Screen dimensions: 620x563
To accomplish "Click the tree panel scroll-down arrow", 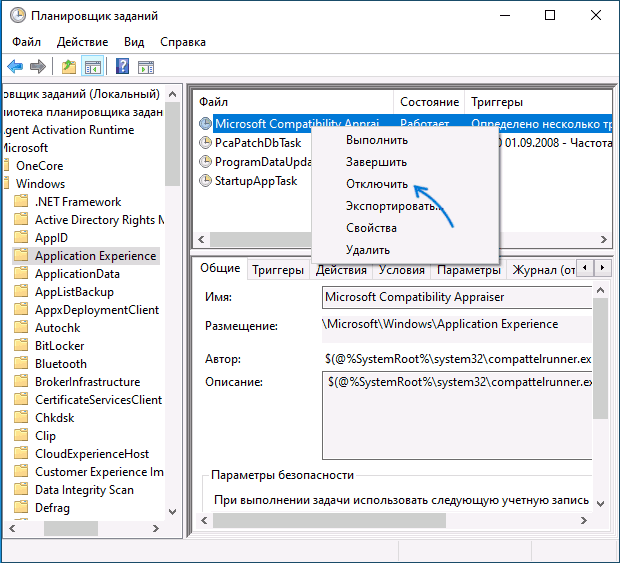I will click(x=172, y=512).
